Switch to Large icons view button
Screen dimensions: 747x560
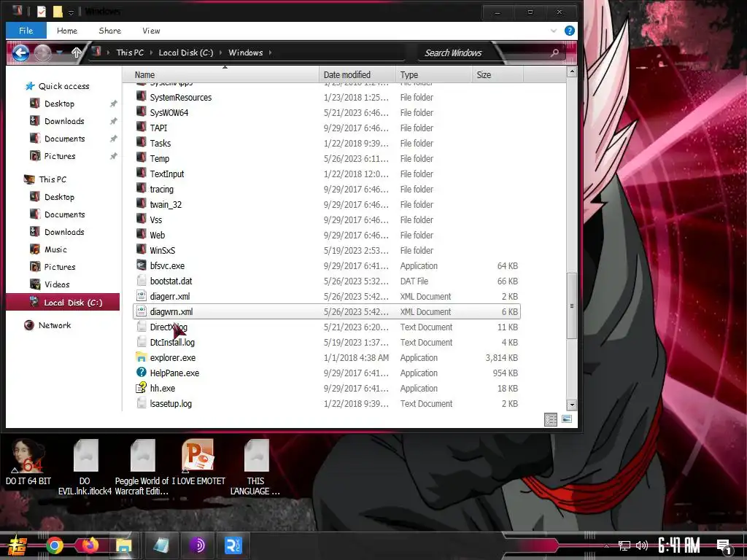pos(566,419)
